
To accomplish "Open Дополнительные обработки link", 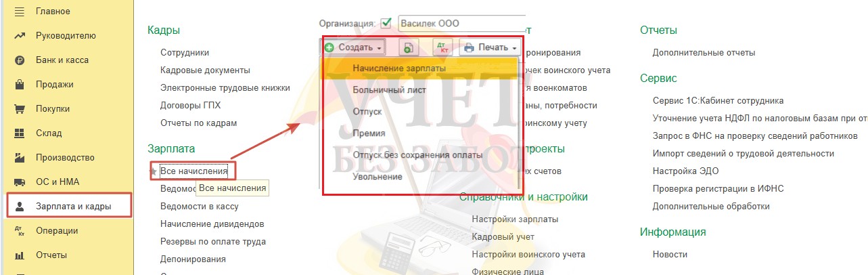I will pyautogui.click(x=711, y=206).
